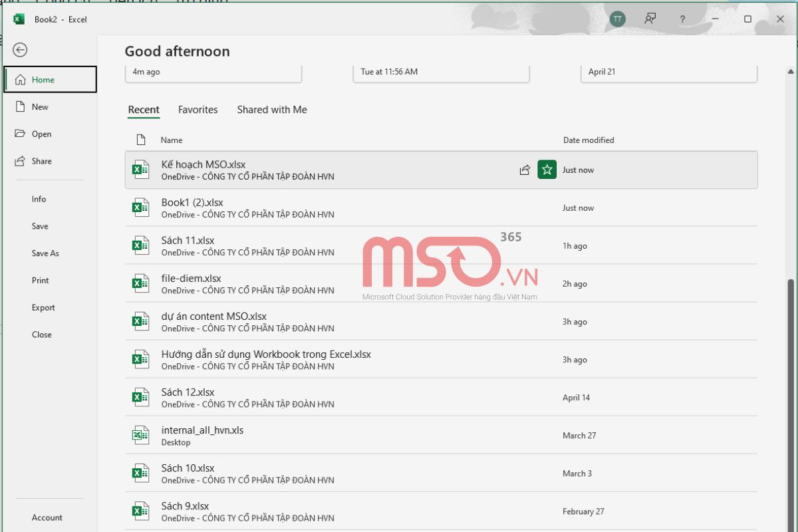Click the April 14 date of Sách 12.xlsx
Viewport: 798px width, 532px height.
(576, 398)
